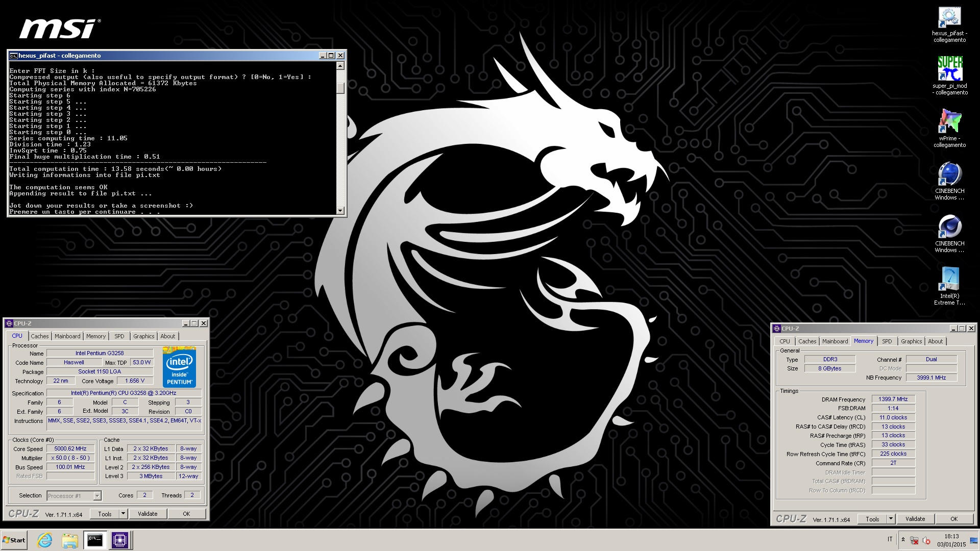980x551 pixels.
Task: Click the IT language indicator
Action: point(890,539)
